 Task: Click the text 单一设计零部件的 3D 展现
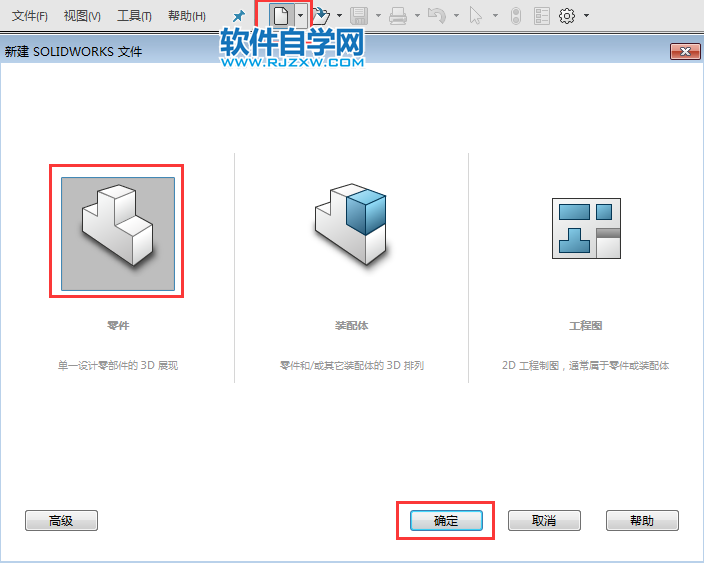pos(118,365)
